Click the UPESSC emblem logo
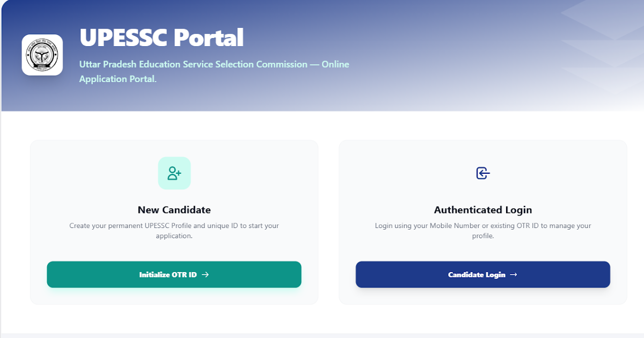The image size is (644, 338). [x=42, y=55]
